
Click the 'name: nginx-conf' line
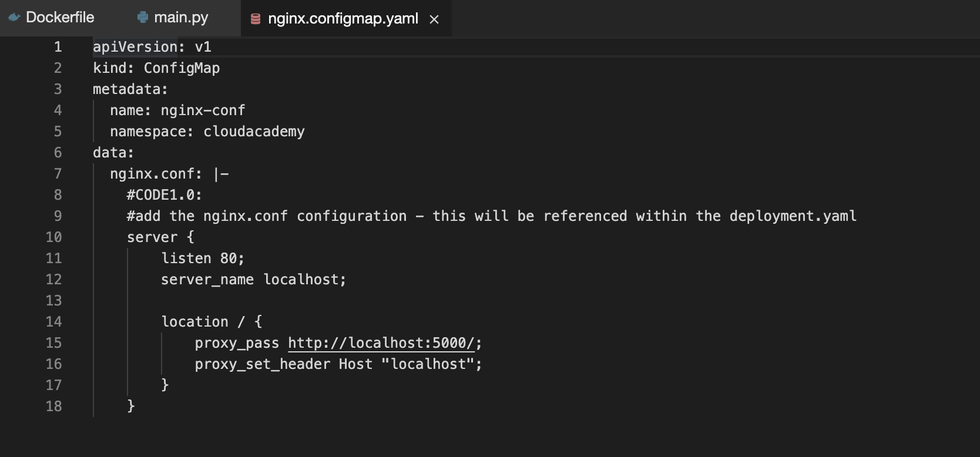tap(177, 110)
